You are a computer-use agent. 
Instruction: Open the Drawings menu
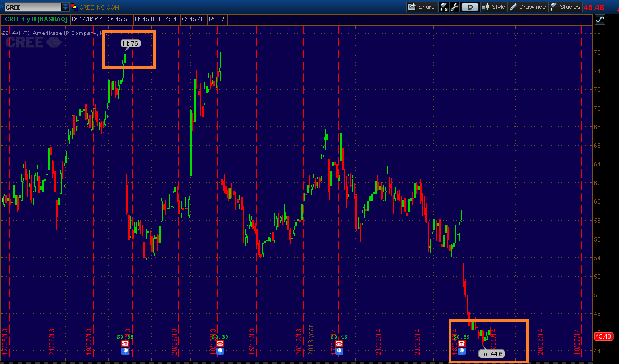(528, 7)
